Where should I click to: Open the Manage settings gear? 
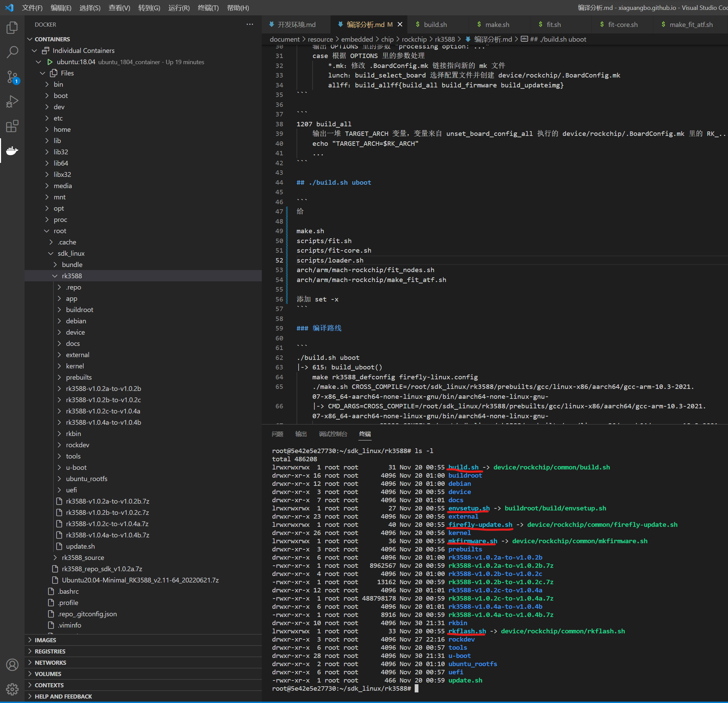(x=12, y=689)
